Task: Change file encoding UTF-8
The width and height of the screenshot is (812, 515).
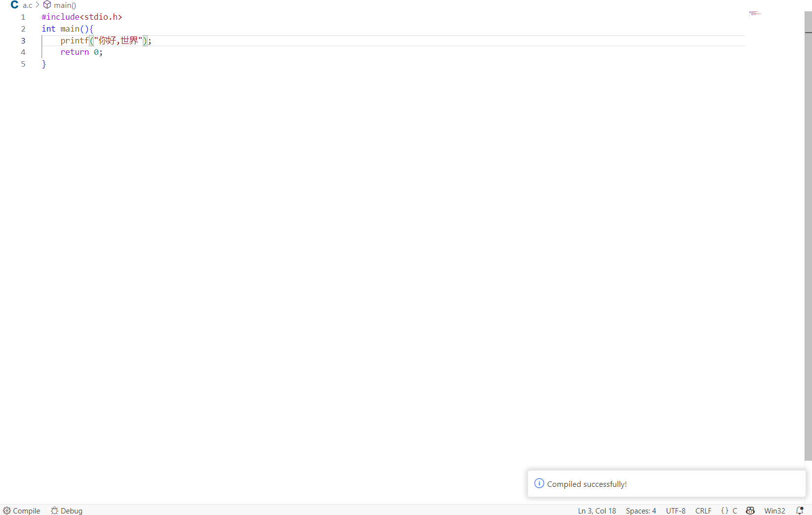Action: pyautogui.click(x=676, y=511)
